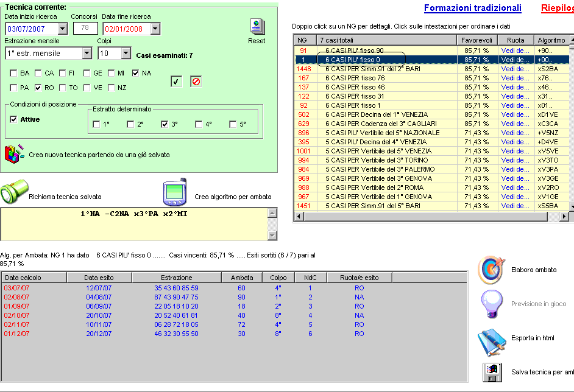Sort by the Algoritmo column header
Viewport: 574px width, 392px height.
551,40
